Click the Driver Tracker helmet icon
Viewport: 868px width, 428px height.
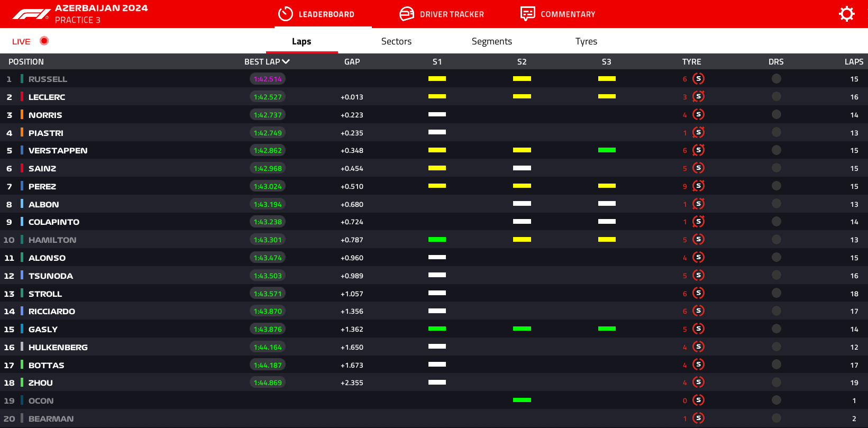tap(407, 14)
